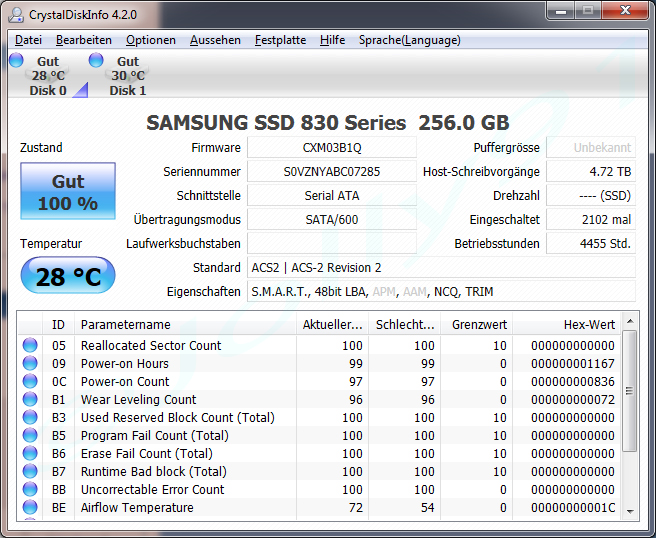Screen dimensions: 656x538
Task: Open the Optionen menu
Action: coord(151,40)
